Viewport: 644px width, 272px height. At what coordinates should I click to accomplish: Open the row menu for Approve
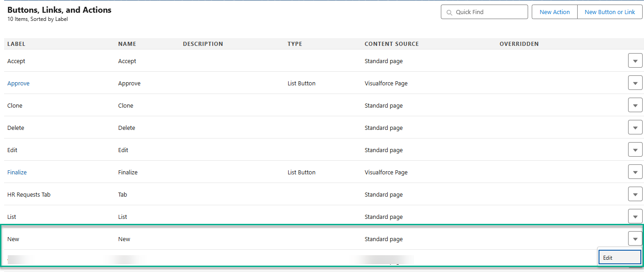pos(635,83)
